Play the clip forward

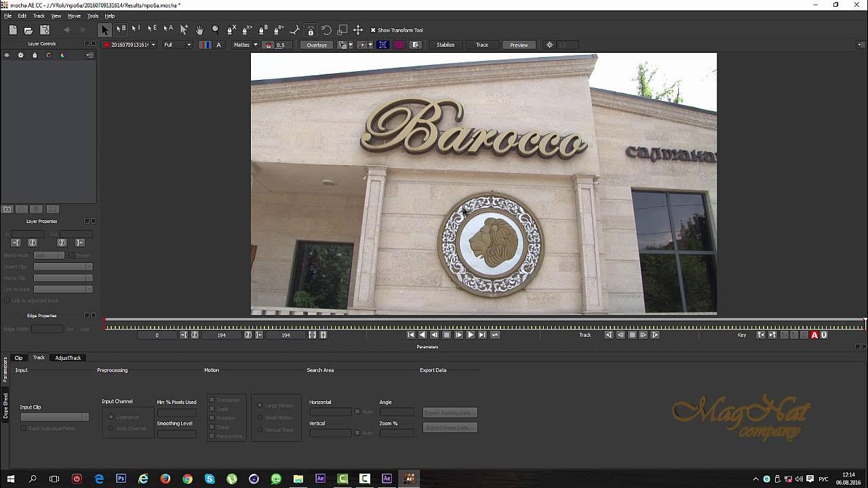pos(471,335)
